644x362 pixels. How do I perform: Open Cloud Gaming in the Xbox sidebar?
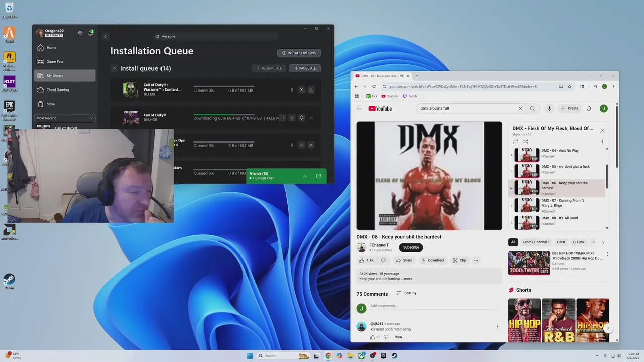click(x=64, y=89)
